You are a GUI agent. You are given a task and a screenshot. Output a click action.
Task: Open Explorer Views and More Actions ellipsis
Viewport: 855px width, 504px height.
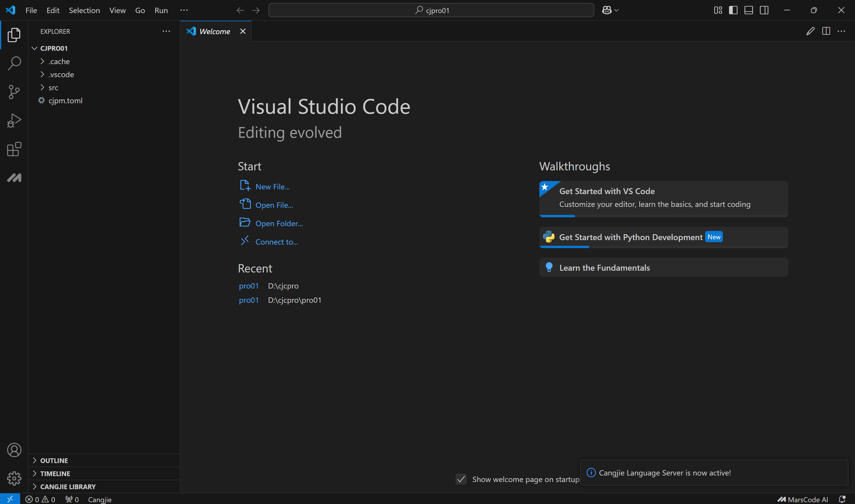(166, 31)
